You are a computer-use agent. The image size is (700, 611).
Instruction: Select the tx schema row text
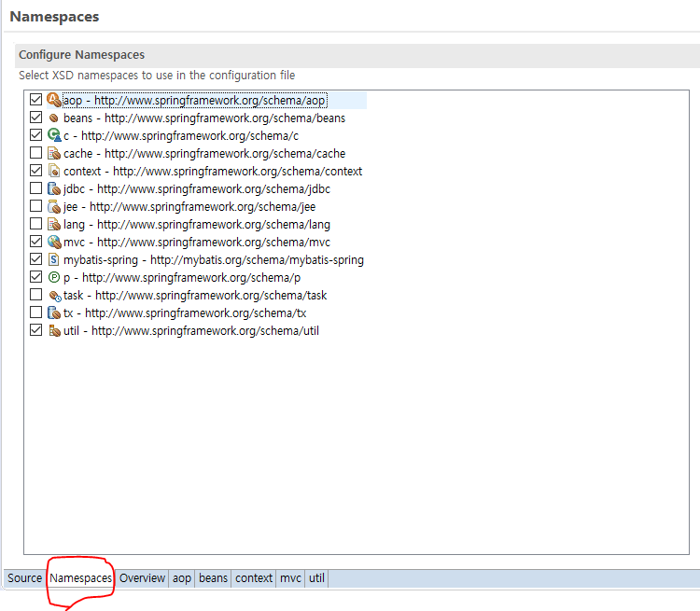(185, 313)
